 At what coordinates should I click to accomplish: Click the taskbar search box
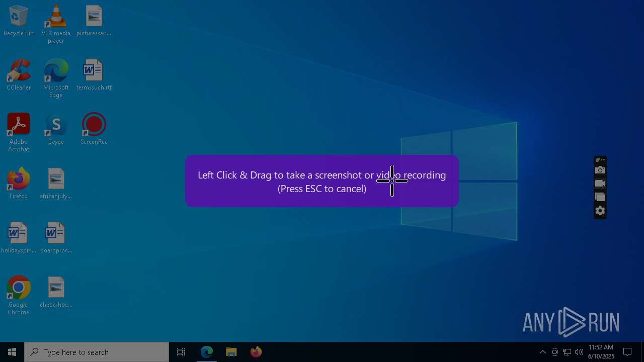point(97,352)
